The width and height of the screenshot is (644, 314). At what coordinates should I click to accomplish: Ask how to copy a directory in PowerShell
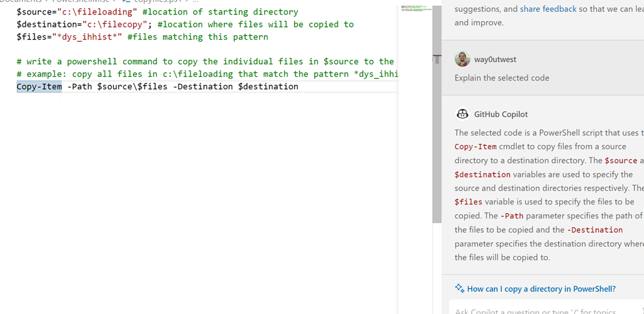pyautogui.click(x=541, y=289)
